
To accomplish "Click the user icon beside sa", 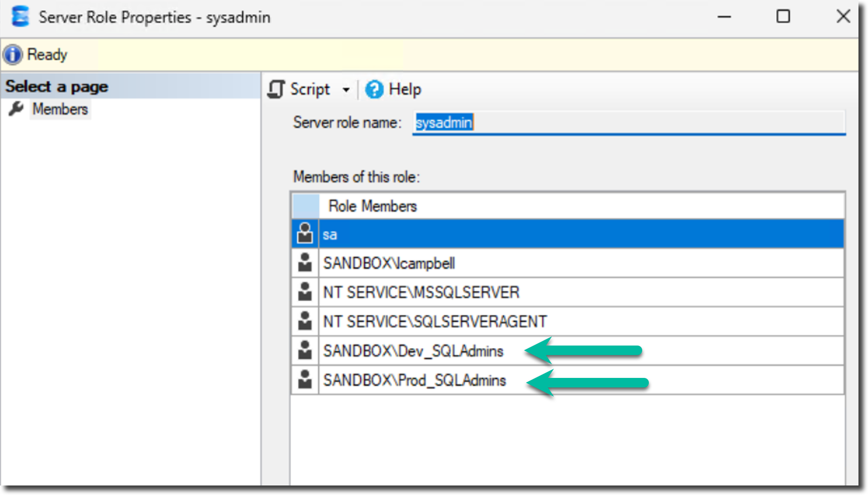I will pos(305,234).
